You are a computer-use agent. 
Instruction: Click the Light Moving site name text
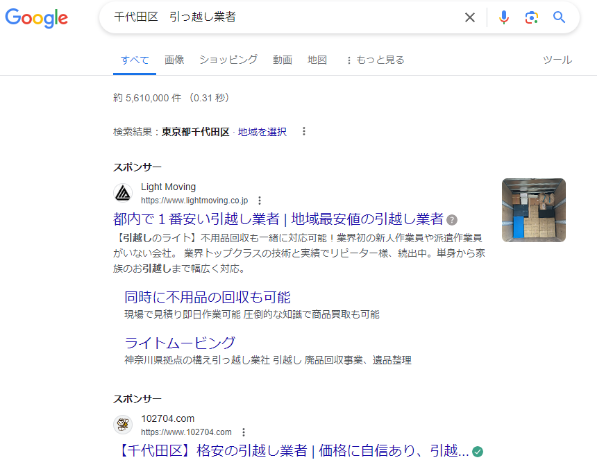click(x=168, y=187)
